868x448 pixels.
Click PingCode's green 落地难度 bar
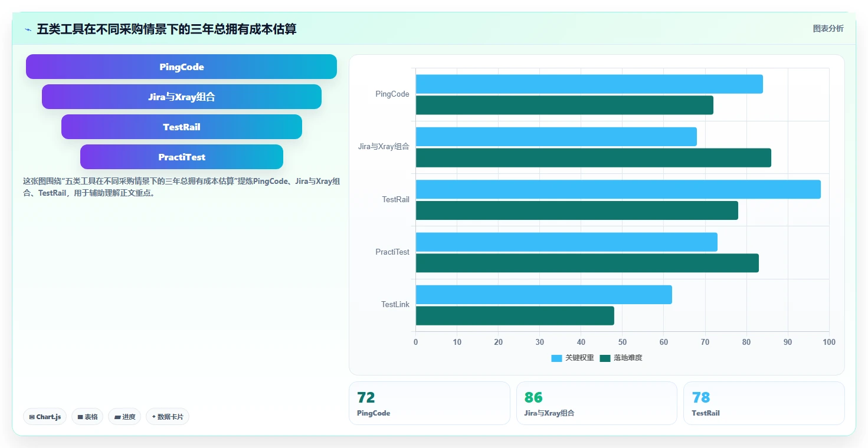(x=565, y=105)
